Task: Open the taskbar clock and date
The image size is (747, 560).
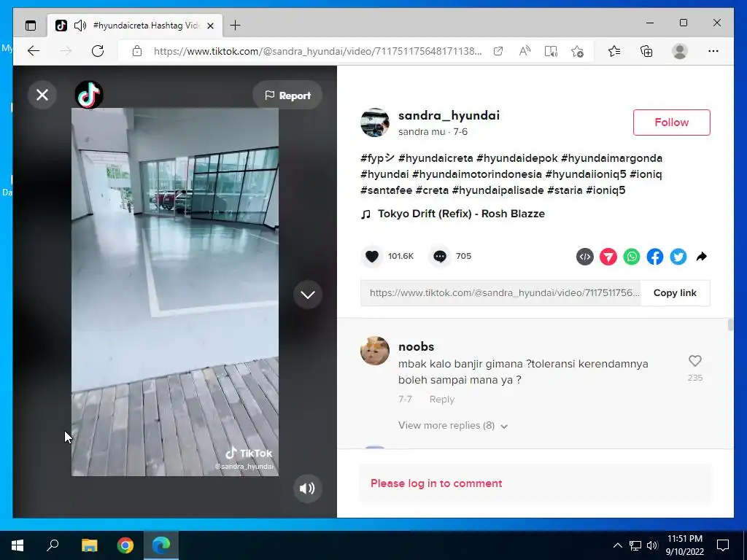Action: [684, 545]
